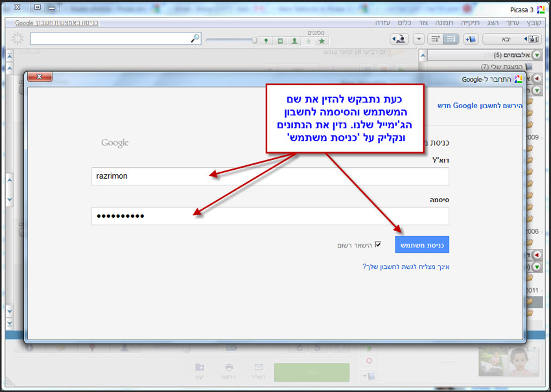
Task: Open the כלים (Tools) menu
Action: click(404, 23)
